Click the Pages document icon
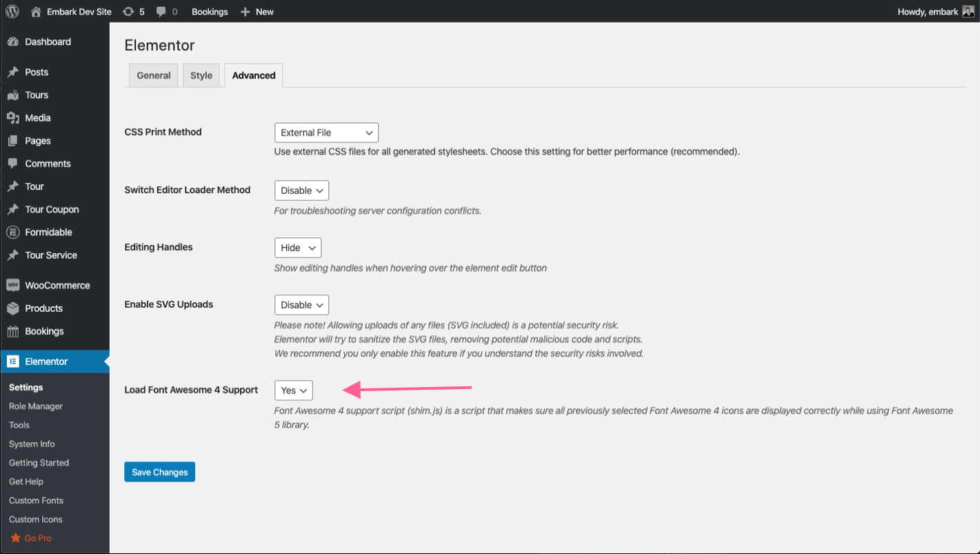Viewport: 980px width, 554px height. point(13,141)
